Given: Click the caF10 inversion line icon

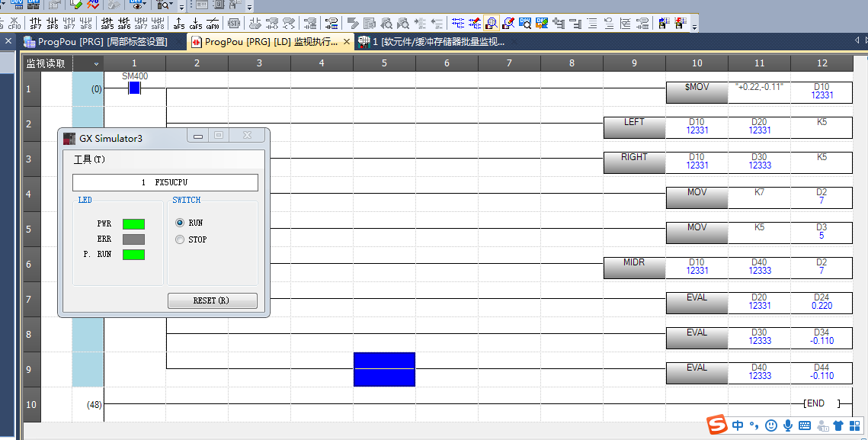Looking at the screenshot, I should (213, 23).
